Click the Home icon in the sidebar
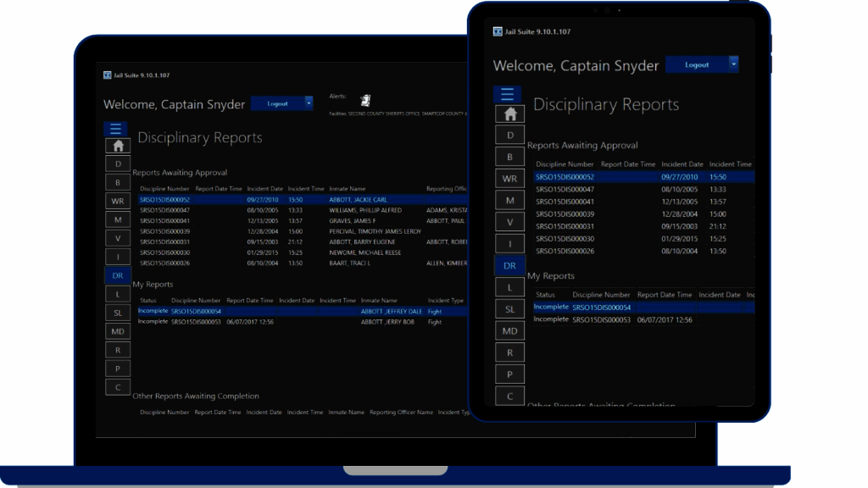 coord(117,146)
